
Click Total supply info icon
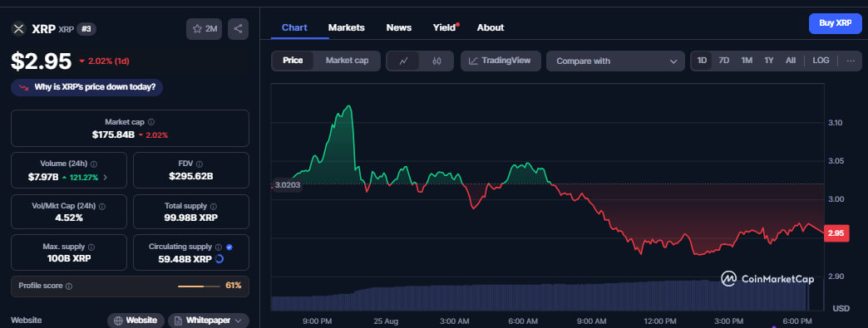[x=214, y=206]
